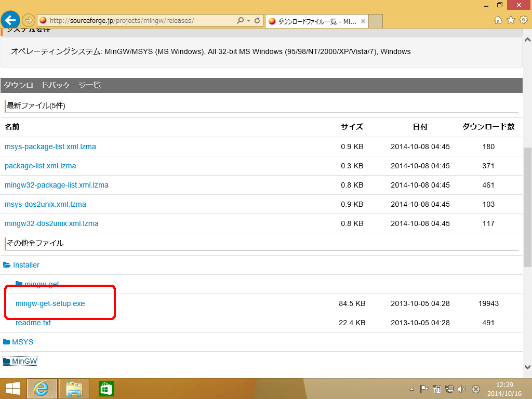Click the page scrollbar down arrow
The height and width of the screenshot is (399, 532).
click(x=527, y=367)
